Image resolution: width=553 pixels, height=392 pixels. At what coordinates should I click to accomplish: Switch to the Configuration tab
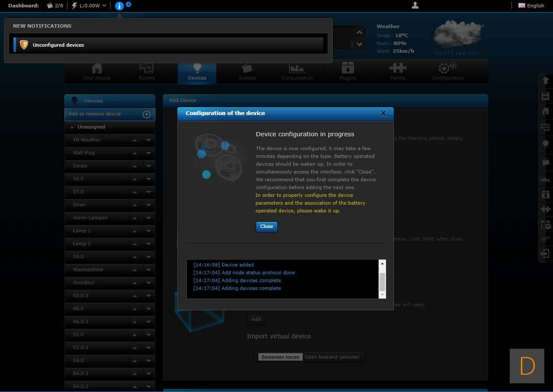[447, 72]
